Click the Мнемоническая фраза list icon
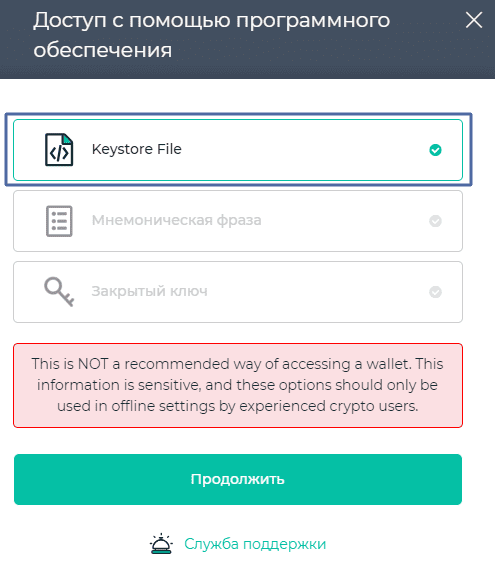The height and width of the screenshot is (579, 495). tap(59, 221)
